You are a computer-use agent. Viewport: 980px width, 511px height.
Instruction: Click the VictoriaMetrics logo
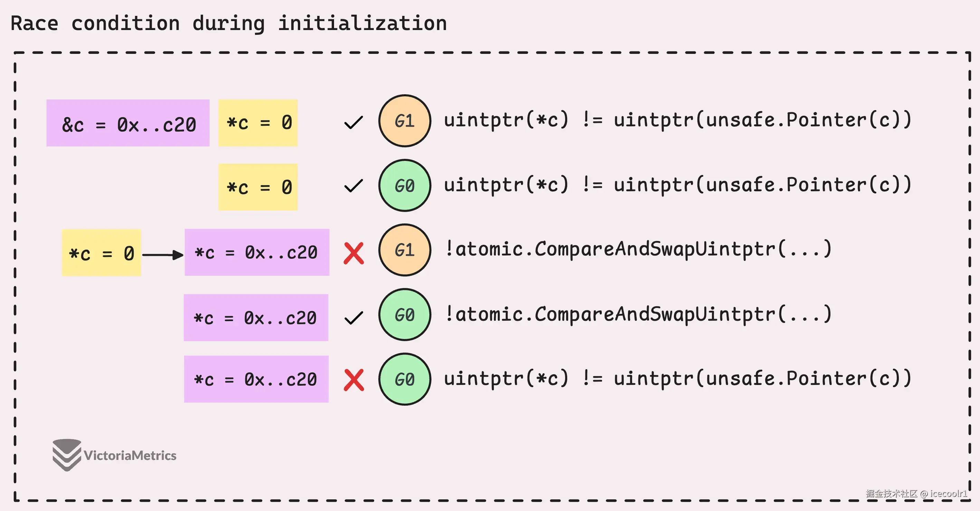(114, 455)
